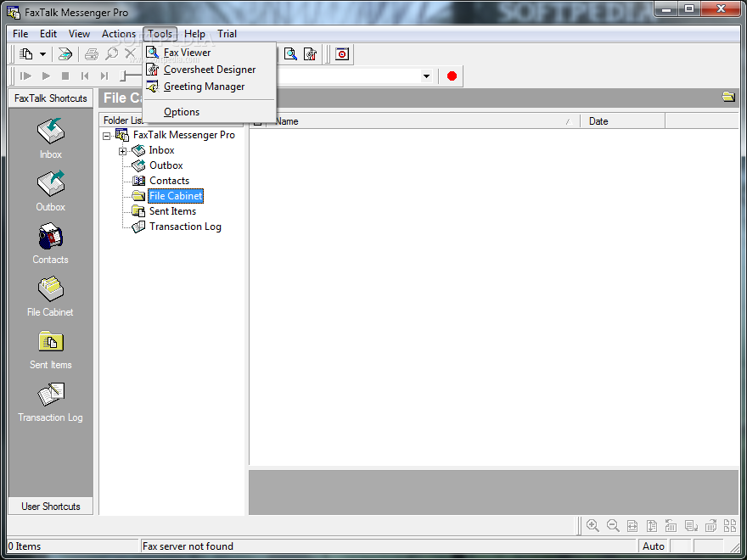Click the red target window toolbar icon
747x560 pixels.
click(341, 53)
